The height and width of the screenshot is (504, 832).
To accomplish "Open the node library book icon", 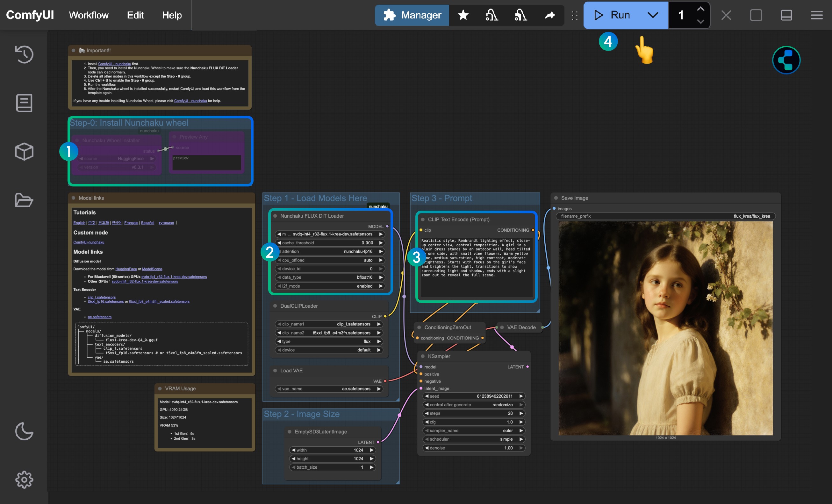I will (24, 102).
